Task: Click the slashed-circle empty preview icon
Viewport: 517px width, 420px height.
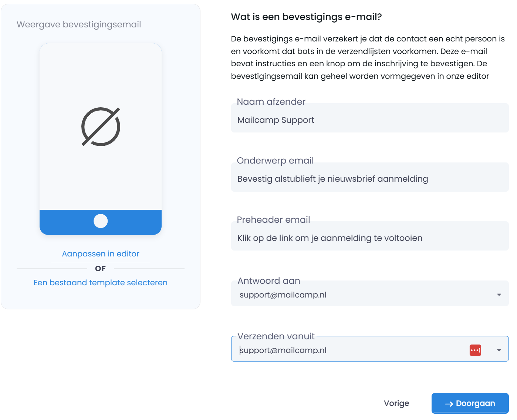Action: click(101, 127)
